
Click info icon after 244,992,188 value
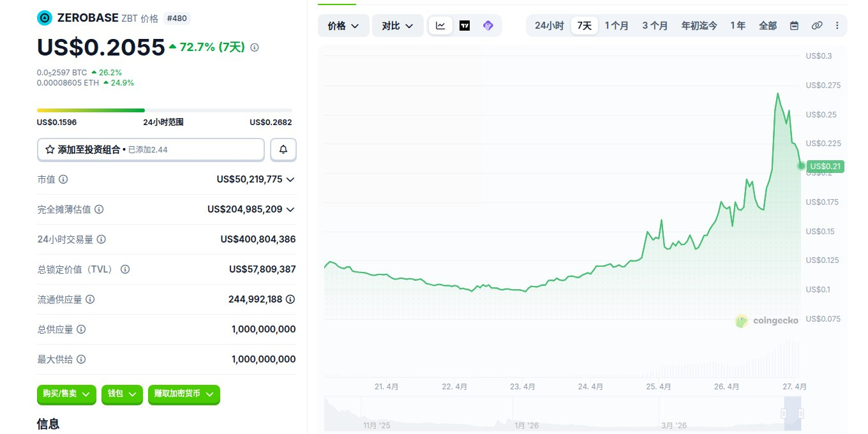(290, 299)
